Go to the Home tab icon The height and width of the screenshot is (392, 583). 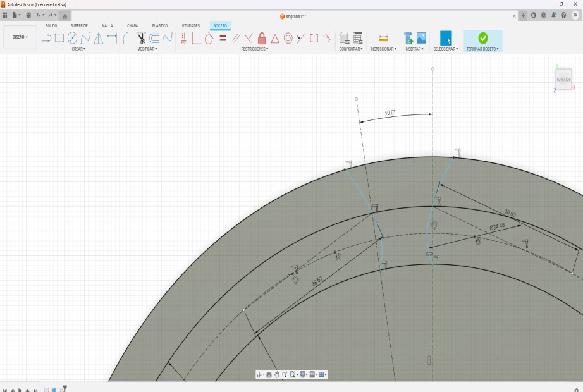(x=64, y=16)
